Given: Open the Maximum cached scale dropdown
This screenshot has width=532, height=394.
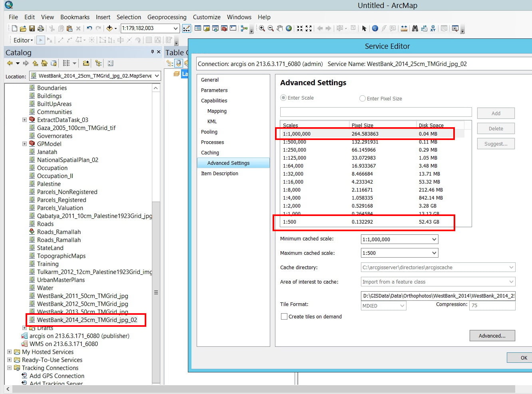Looking at the screenshot, I should [x=434, y=253].
